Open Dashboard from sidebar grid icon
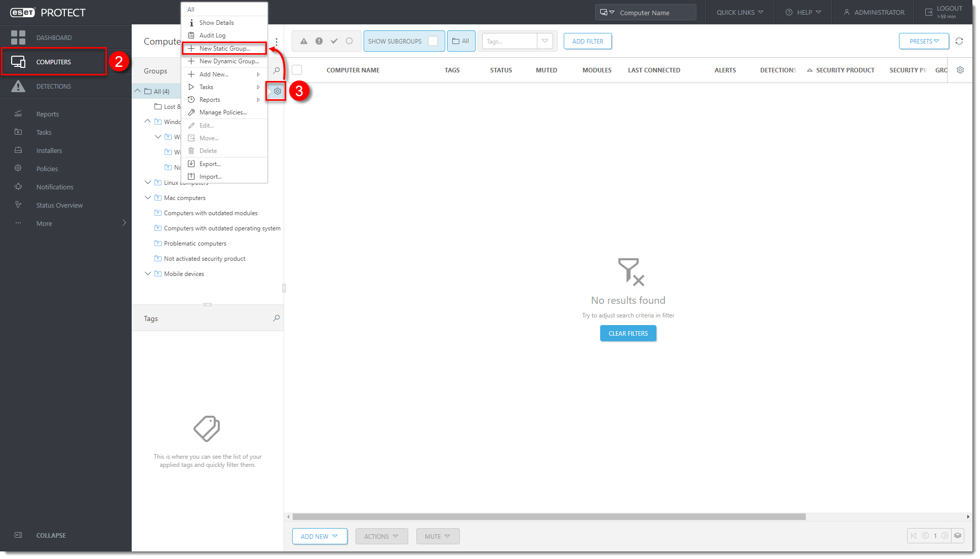The height and width of the screenshot is (559, 980). point(18,37)
